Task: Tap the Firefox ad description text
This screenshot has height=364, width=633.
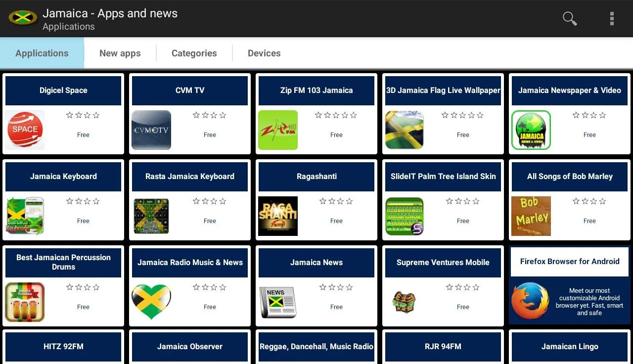Action: pyautogui.click(x=589, y=302)
